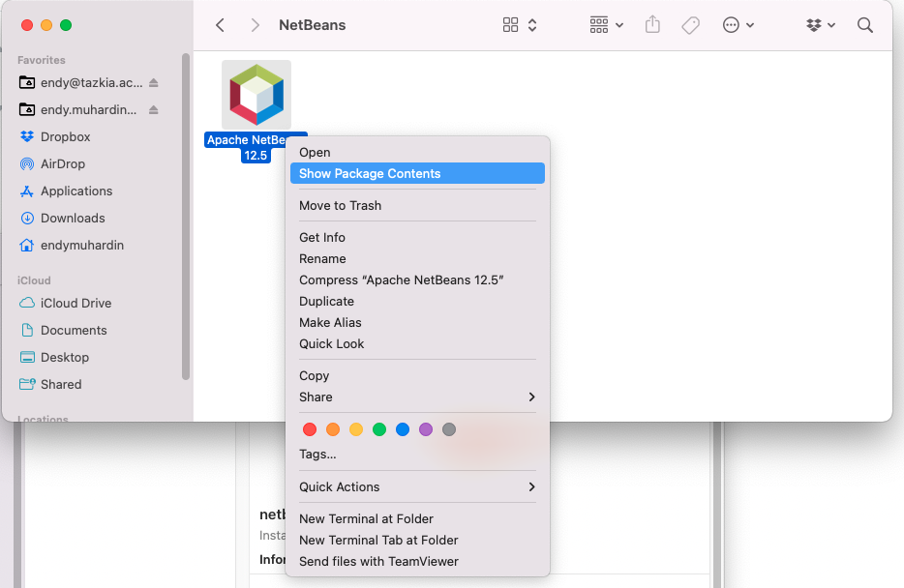Eject the endy@tazkia.ac... volume
The height and width of the screenshot is (588, 904).
pos(153,83)
